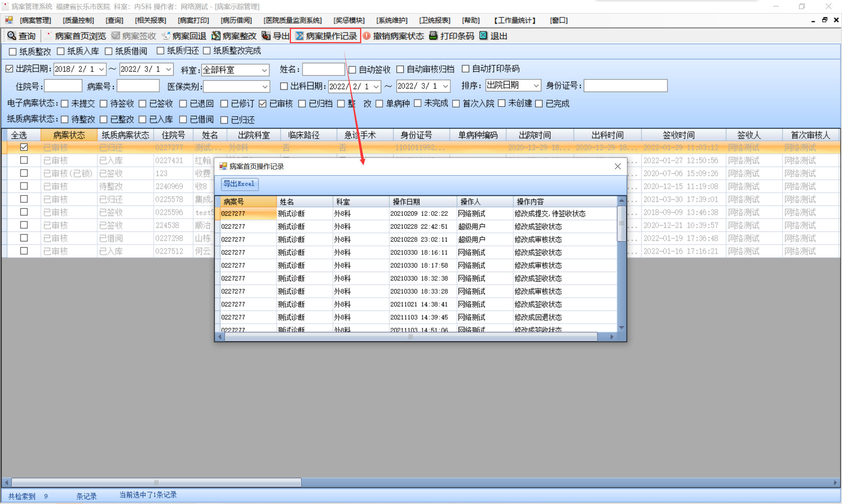Expand the 科室 全部科室 dropdown
Screen dimensions: 842x504
pos(264,70)
